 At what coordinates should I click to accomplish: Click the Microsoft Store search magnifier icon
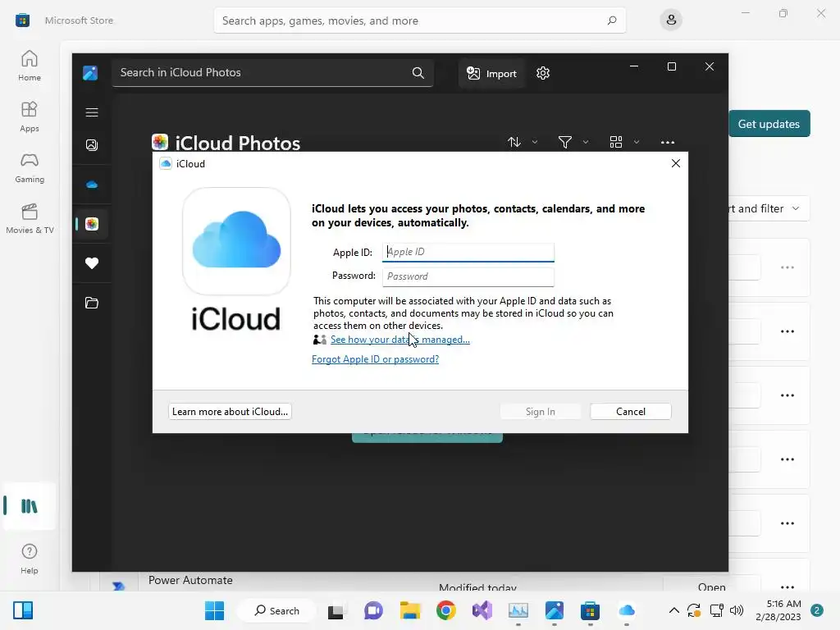pos(612,21)
